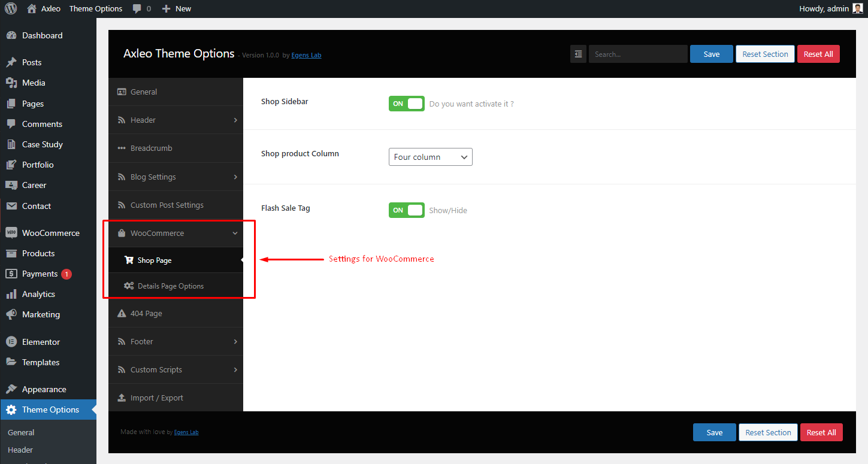The height and width of the screenshot is (464, 868).
Task: Click the Payments dollar icon
Action: [11, 274]
